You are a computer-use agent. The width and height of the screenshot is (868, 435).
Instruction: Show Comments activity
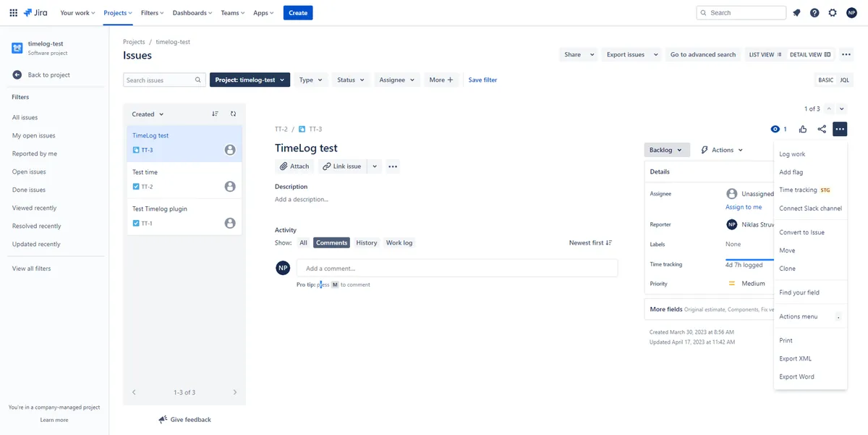[x=331, y=242]
